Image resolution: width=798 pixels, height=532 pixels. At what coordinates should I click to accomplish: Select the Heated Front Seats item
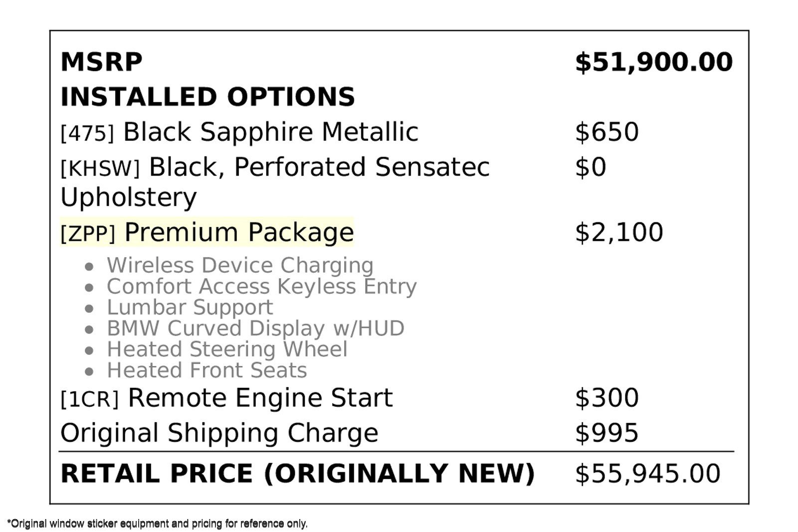pyautogui.click(x=206, y=370)
